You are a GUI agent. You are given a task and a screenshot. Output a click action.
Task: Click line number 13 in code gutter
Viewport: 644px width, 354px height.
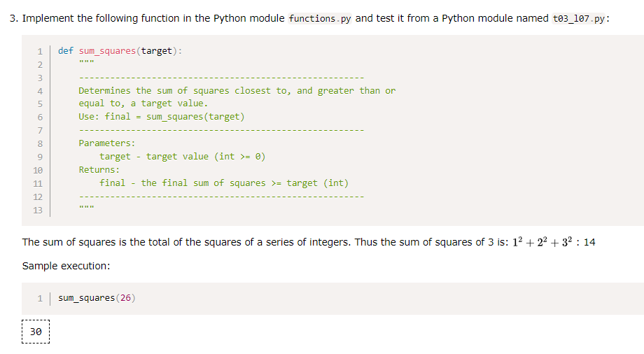(38, 211)
